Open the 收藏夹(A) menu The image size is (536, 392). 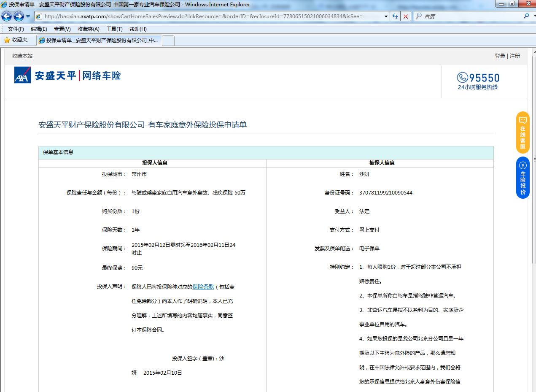point(89,29)
